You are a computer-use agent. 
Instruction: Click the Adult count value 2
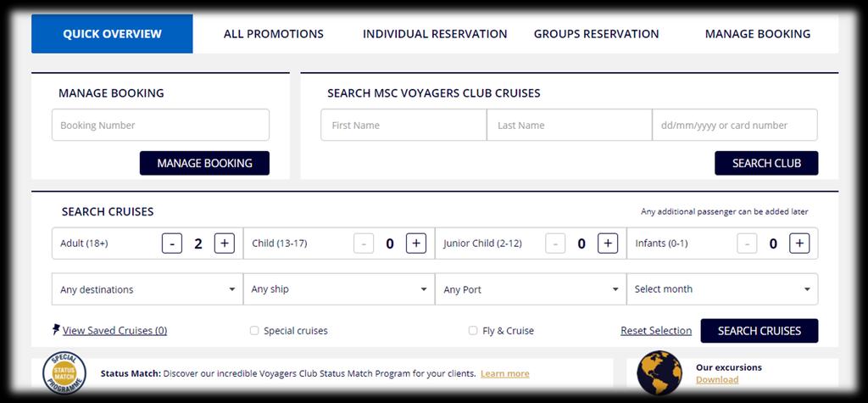(198, 243)
